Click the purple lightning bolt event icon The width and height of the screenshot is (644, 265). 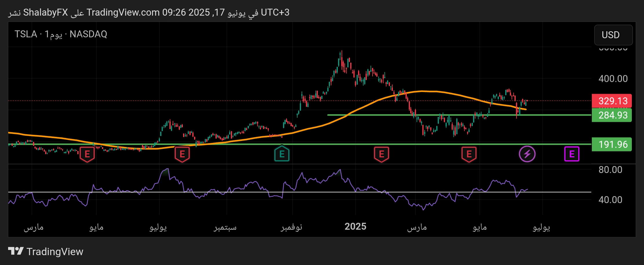pyautogui.click(x=527, y=154)
